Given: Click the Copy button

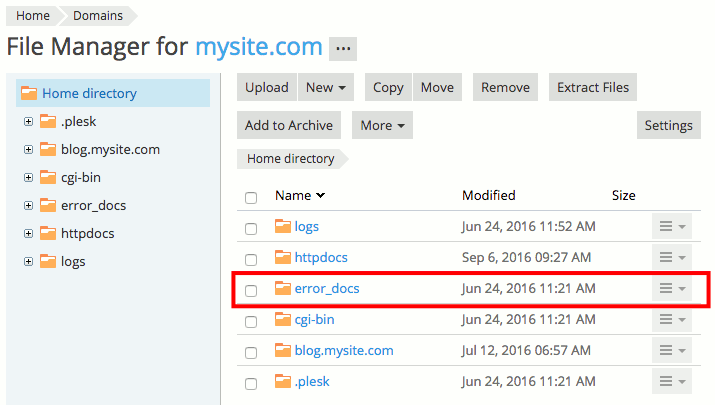Looking at the screenshot, I should [x=388, y=87].
